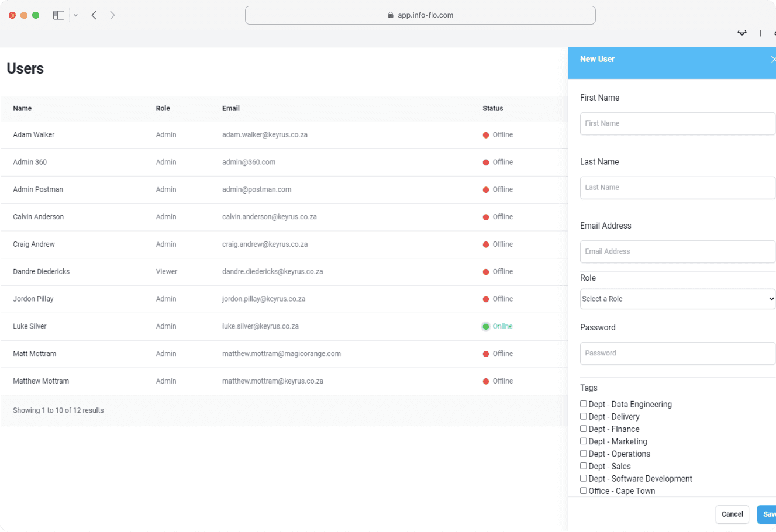Close the New User panel with the X
Screen dimensions: 776x532
click(773, 58)
